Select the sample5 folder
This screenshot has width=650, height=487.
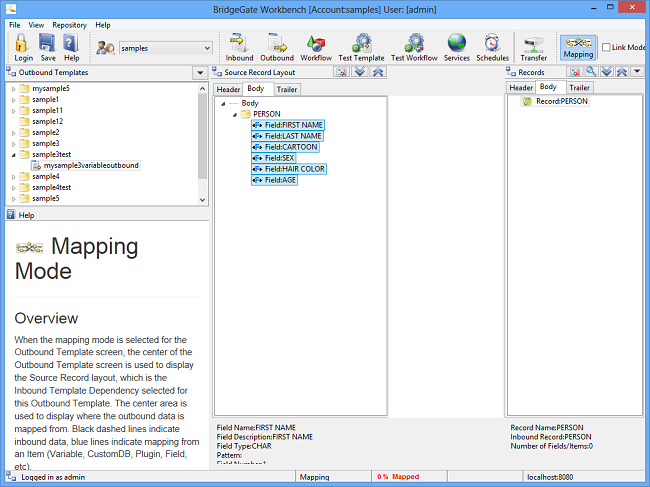coord(46,199)
